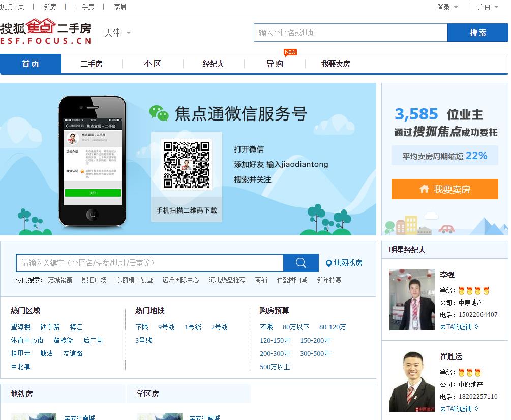
Task: Switch to the 二手房 navigation tab
Action: [92, 64]
